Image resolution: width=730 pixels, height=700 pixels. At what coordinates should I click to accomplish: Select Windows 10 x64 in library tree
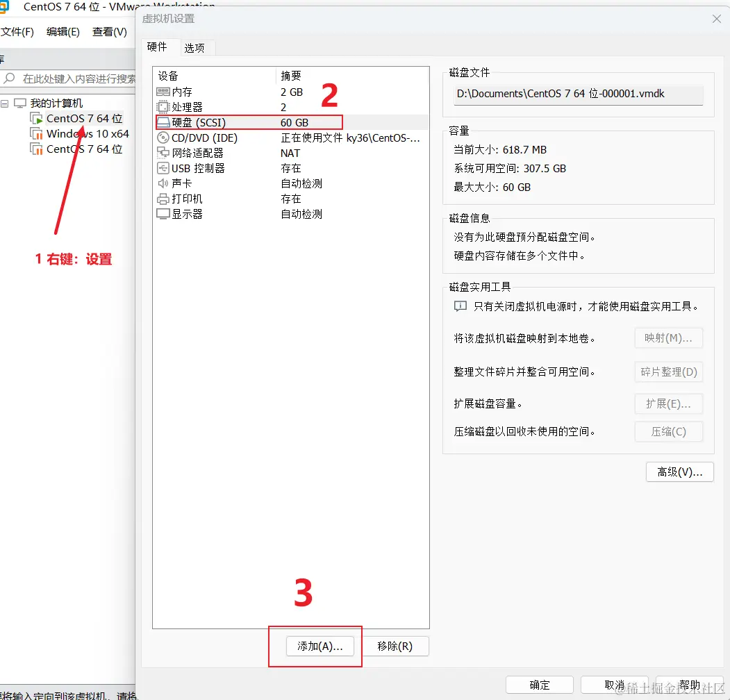88,134
